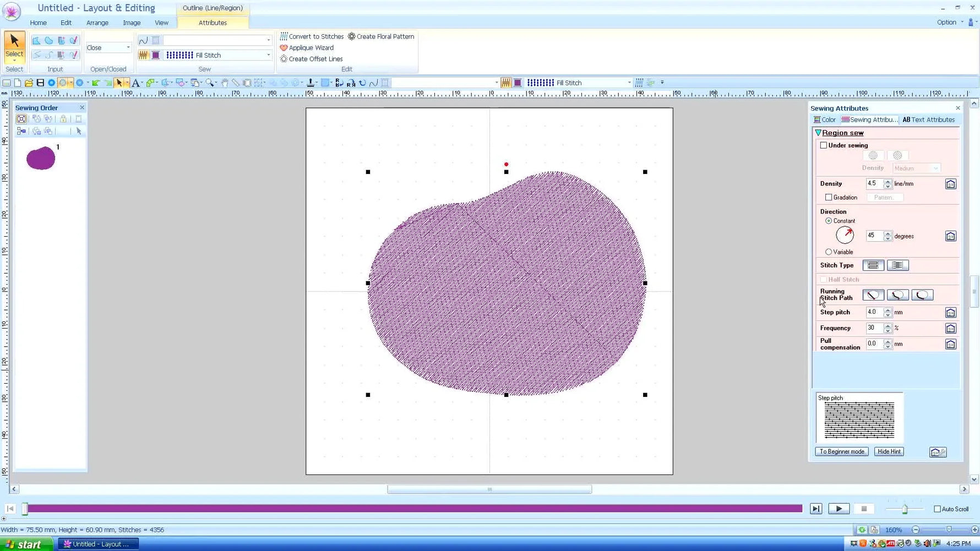The width and height of the screenshot is (980, 551).
Task: Increase the Density value with the up arrow
Action: pos(888,181)
